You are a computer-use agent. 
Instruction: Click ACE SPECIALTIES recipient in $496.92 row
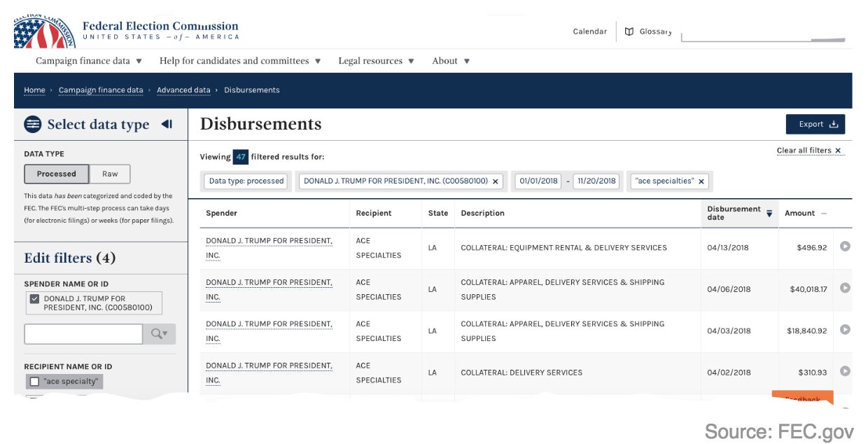pos(379,248)
